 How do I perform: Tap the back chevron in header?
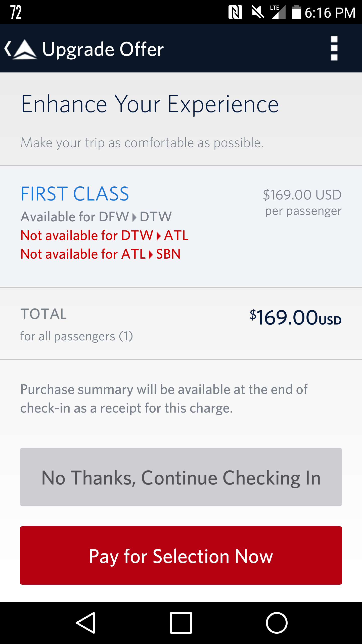[8, 49]
